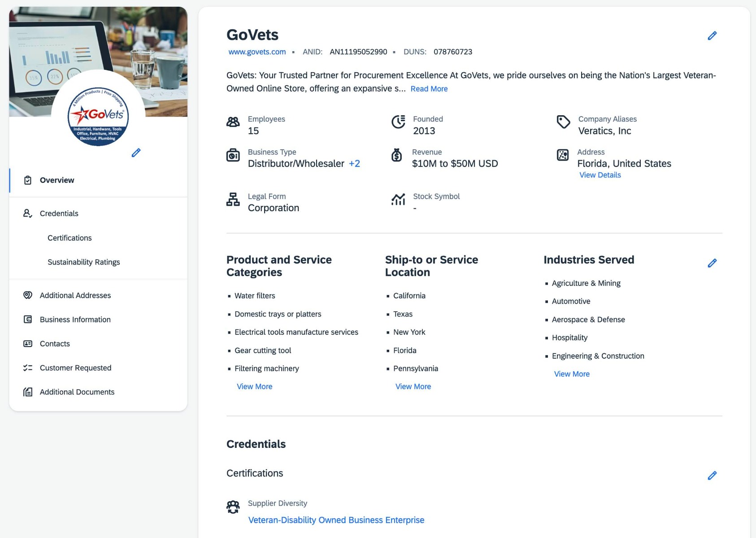This screenshot has height=538, width=756.
Task: Click Texas in service locations
Action: (x=403, y=314)
